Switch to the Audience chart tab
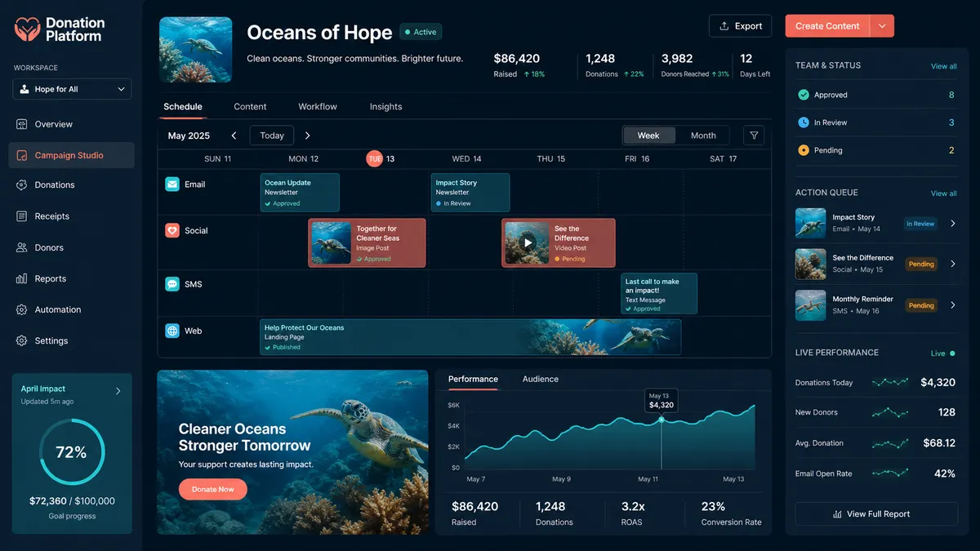 541,379
